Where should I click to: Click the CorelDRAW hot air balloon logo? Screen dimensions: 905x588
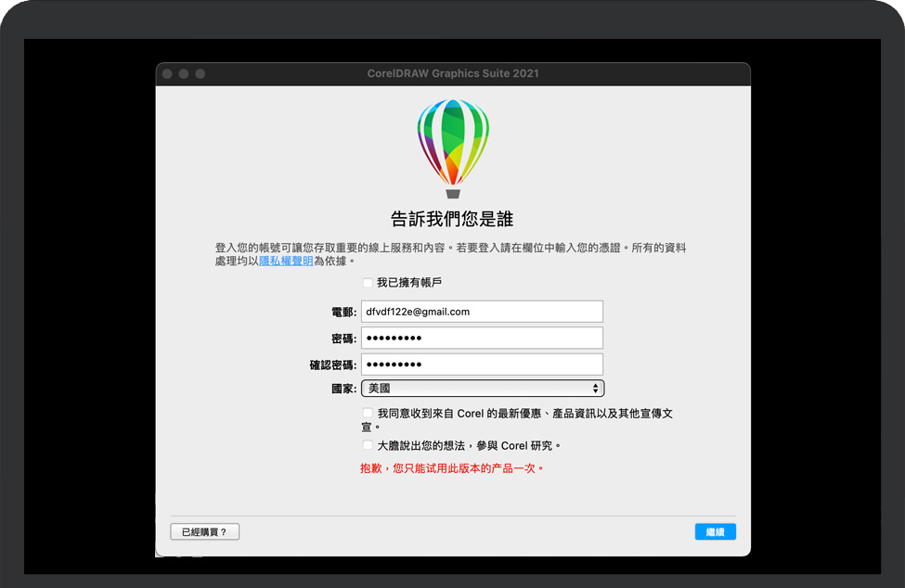pyautogui.click(x=453, y=144)
